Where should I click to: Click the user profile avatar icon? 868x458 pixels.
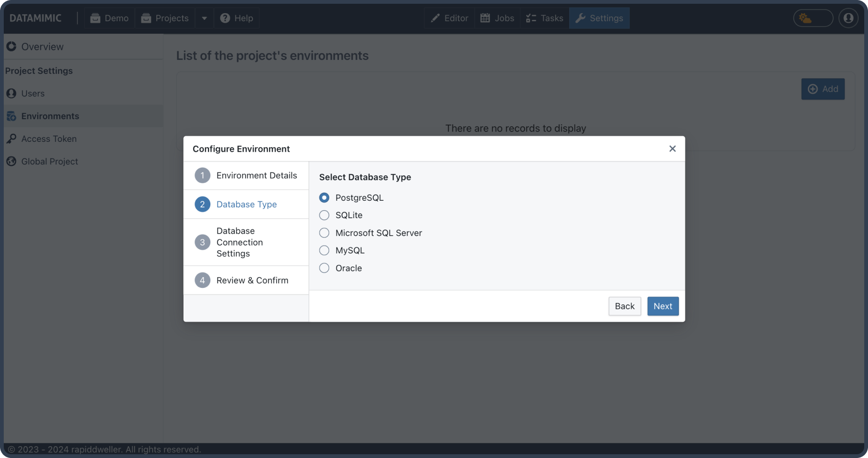(848, 18)
